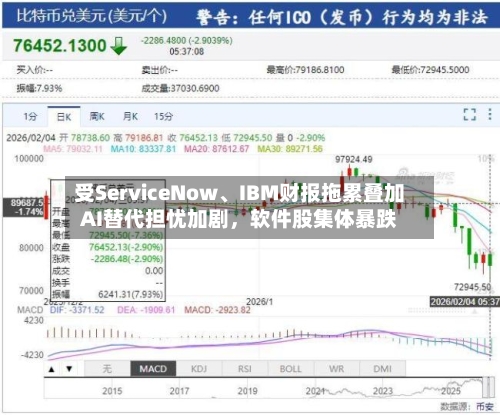Click the timeline range handle at right end
500x415 pixels.
click(488, 388)
